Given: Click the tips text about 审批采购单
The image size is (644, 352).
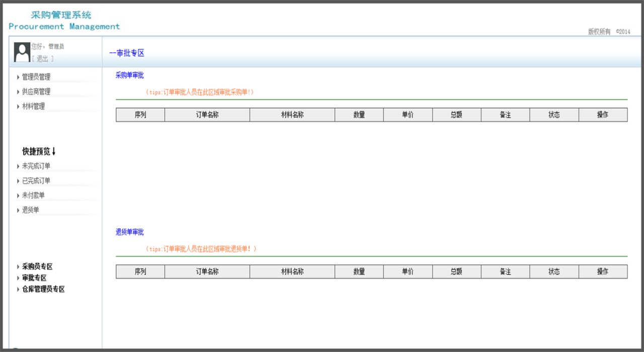Looking at the screenshot, I should [x=200, y=93].
